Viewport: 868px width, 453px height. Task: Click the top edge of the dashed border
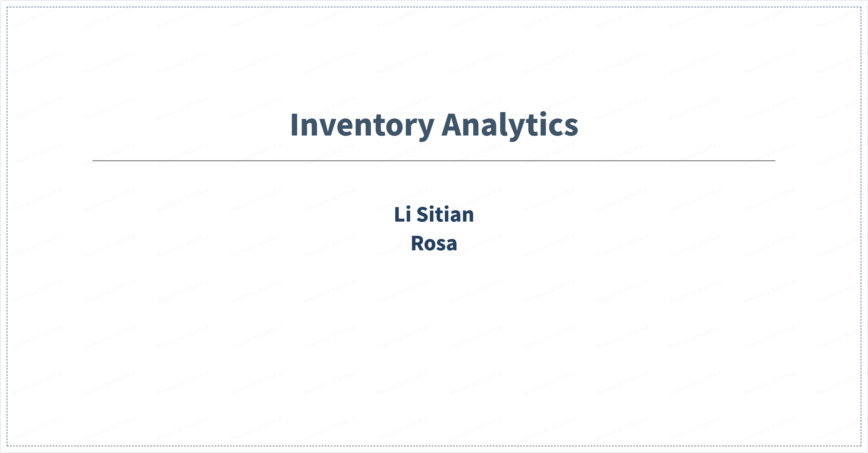click(434, 7)
